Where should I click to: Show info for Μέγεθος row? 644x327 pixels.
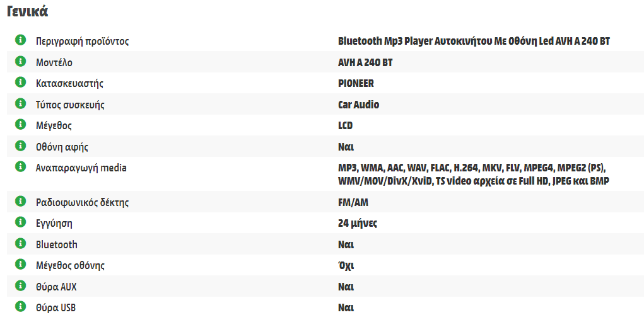click(20, 125)
